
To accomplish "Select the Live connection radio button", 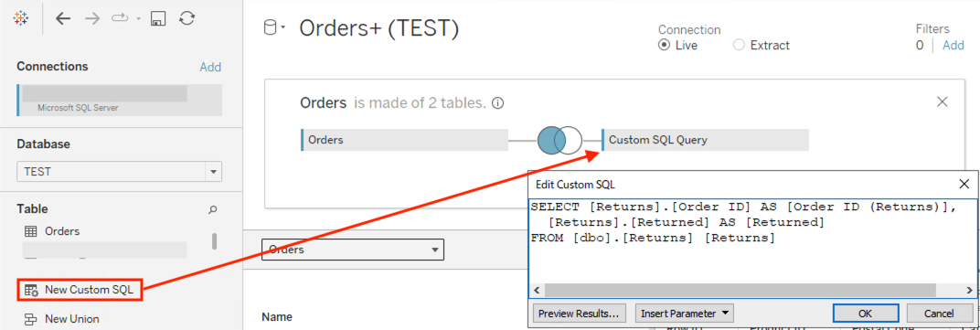I will (665, 45).
